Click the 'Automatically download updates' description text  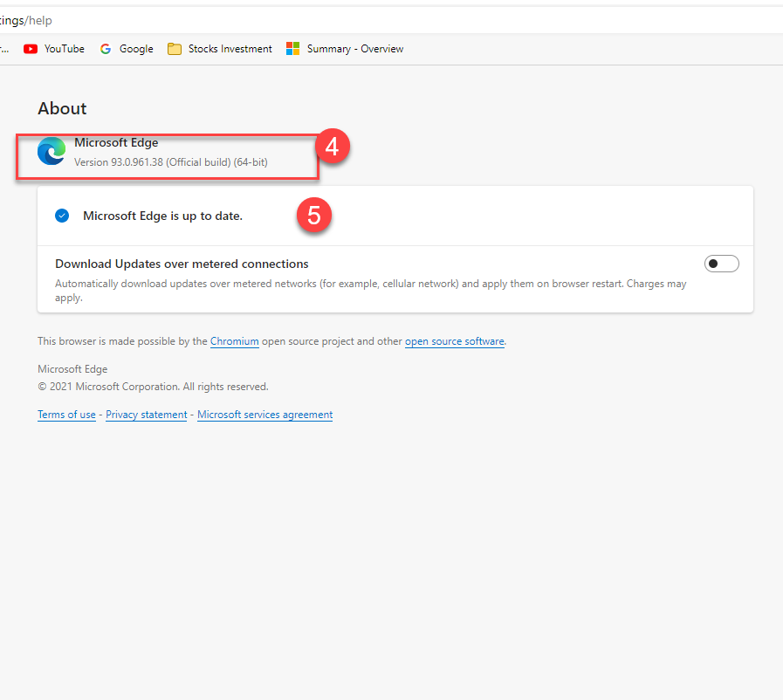coord(370,291)
